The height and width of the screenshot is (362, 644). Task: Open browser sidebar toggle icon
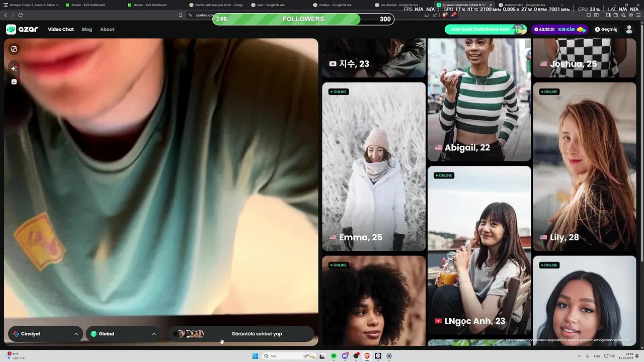[608, 15]
